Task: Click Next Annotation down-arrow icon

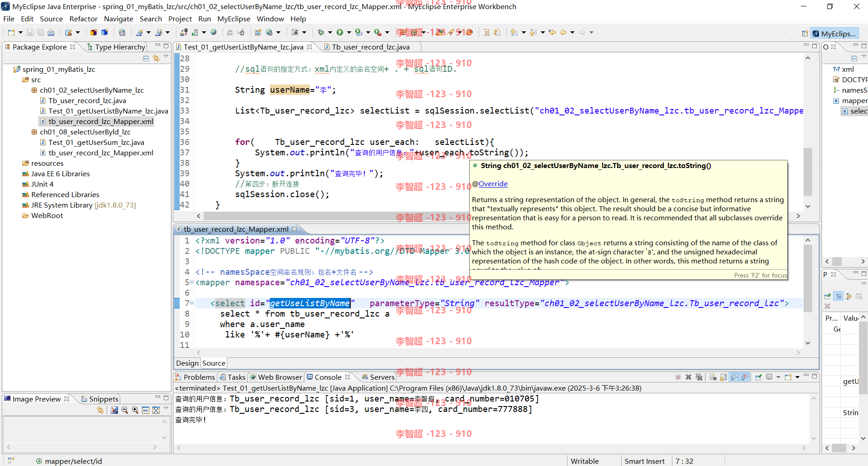Action: (514, 33)
